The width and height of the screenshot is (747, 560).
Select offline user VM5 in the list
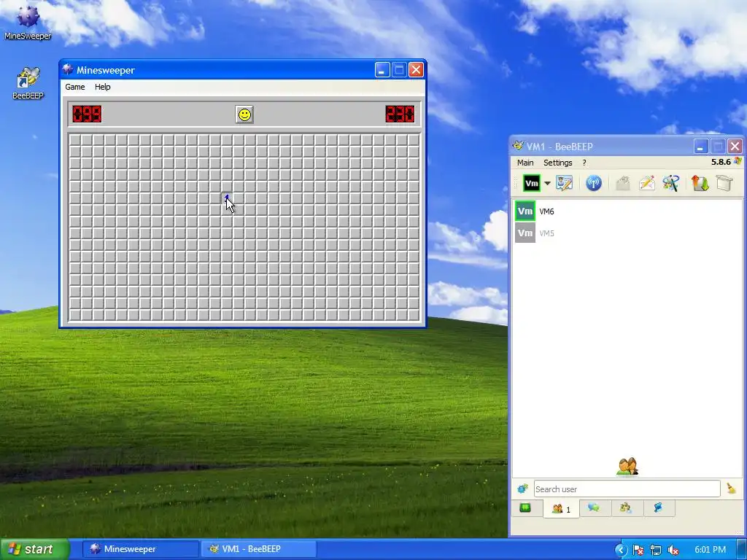pos(627,233)
